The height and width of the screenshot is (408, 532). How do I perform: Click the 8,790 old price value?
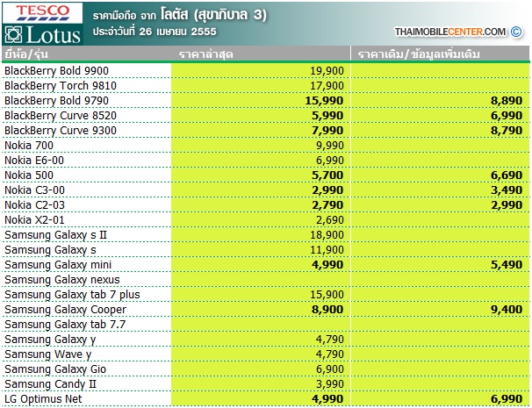coord(507,131)
